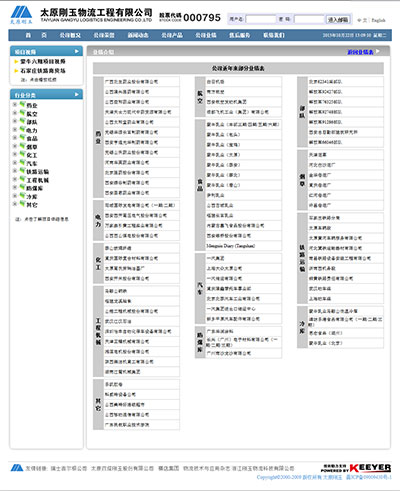Screen dimensions: 400x491
Task: Click into the 密码 input field
Action: click(309, 19)
